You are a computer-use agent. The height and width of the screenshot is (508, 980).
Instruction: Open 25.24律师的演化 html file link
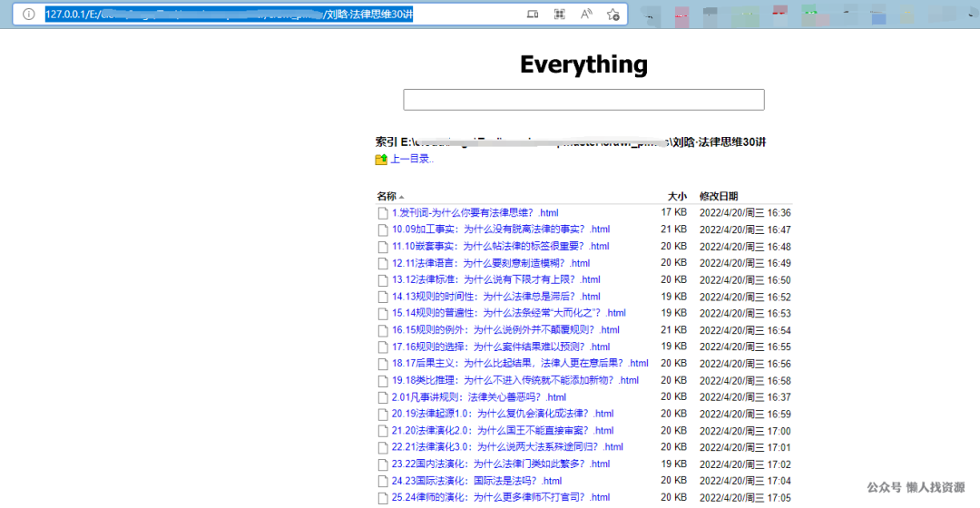501,497
